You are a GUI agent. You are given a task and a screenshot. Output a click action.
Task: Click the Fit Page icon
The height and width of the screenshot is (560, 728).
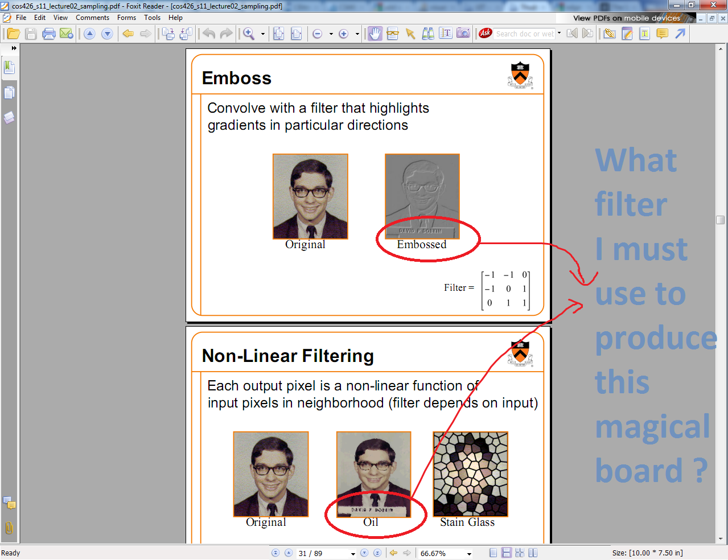(x=279, y=34)
